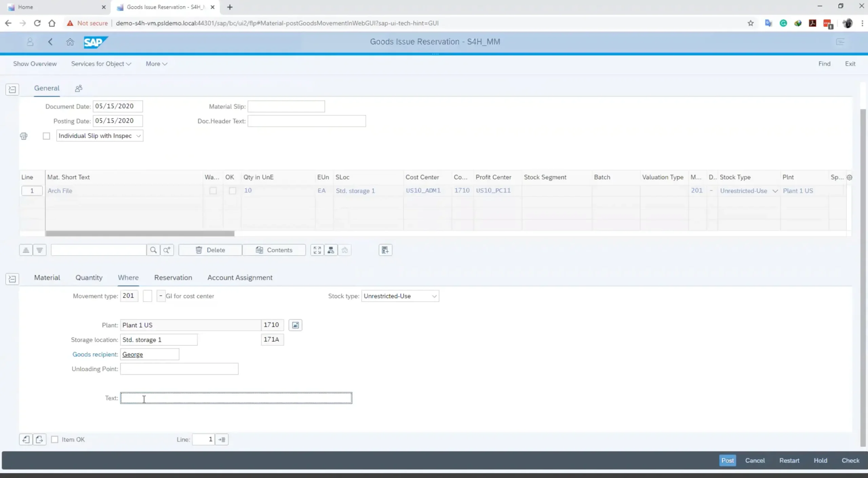
Task: Click the Material Slip field
Action: pyautogui.click(x=286, y=107)
